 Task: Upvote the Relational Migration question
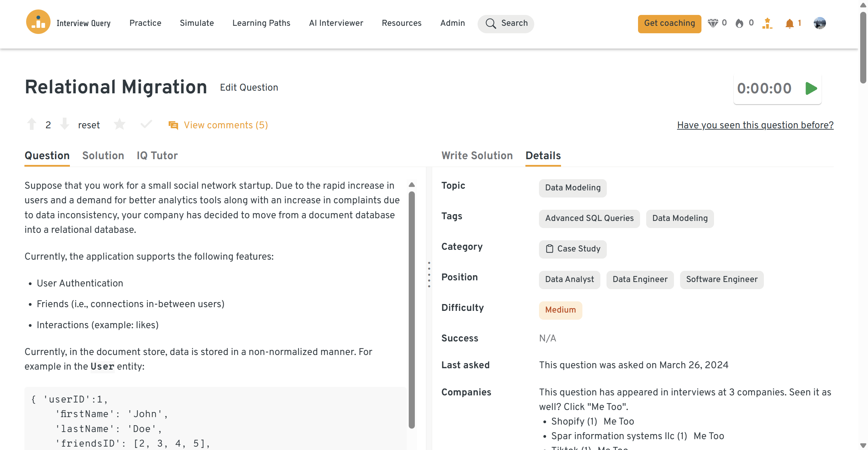pos(32,124)
